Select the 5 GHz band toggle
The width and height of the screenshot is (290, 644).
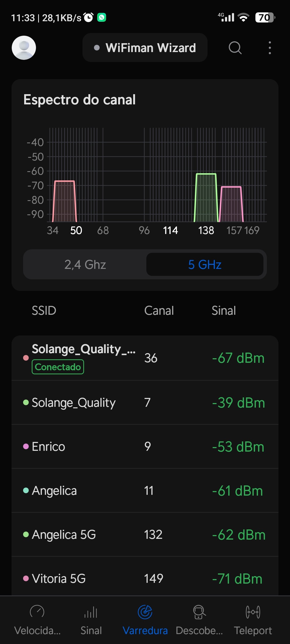tap(205, 265)
